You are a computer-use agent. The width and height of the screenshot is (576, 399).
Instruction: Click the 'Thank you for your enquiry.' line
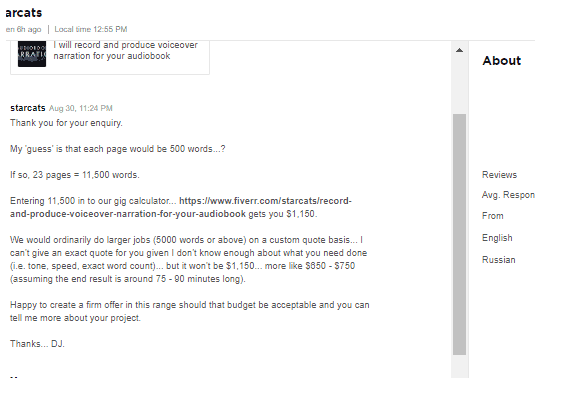[66, 123]
